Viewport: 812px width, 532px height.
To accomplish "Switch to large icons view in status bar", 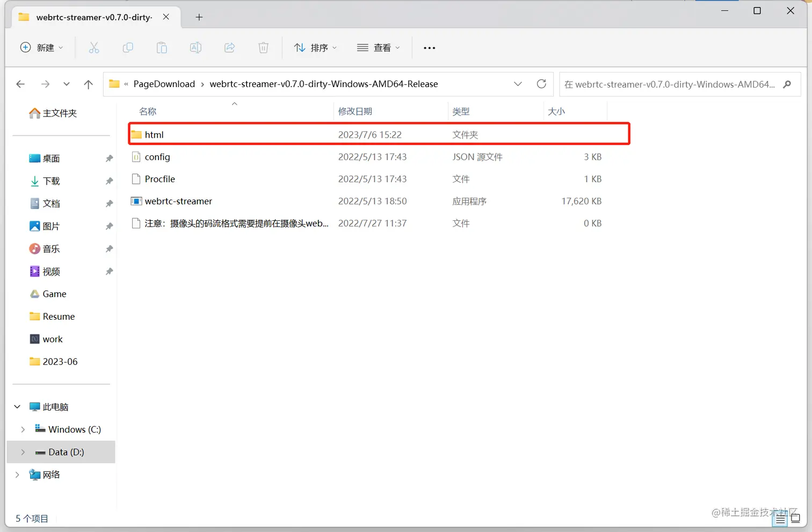I will (795, 519).
